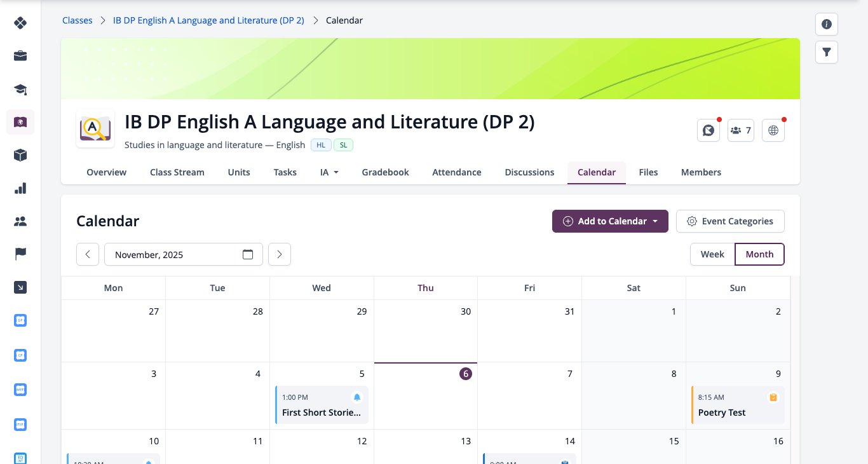Open the PYP blue badge sidebar icon
868x464 pixels.
20,423
